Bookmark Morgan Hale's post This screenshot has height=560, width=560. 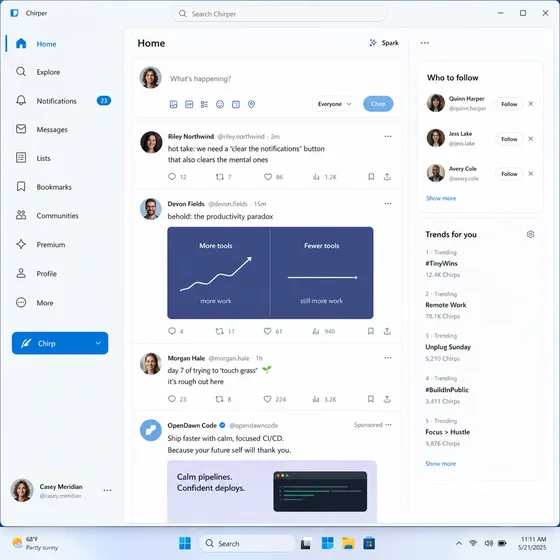click(371, 399)
